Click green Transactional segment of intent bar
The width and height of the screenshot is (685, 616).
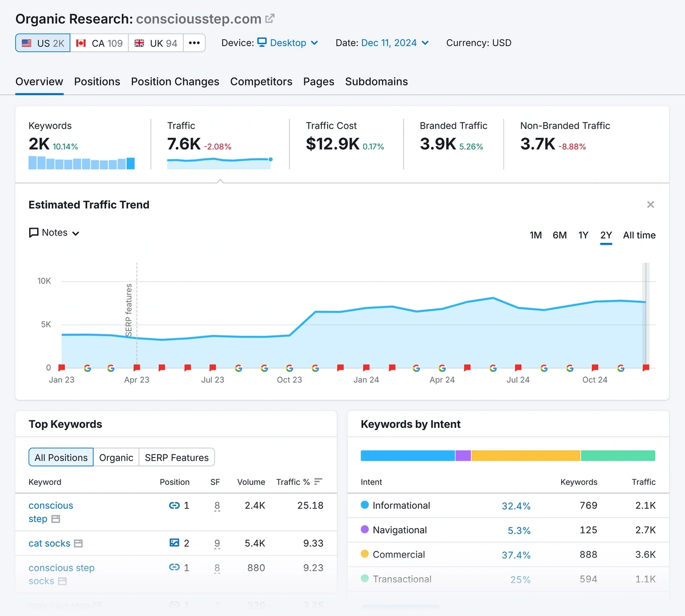point(618,456)
